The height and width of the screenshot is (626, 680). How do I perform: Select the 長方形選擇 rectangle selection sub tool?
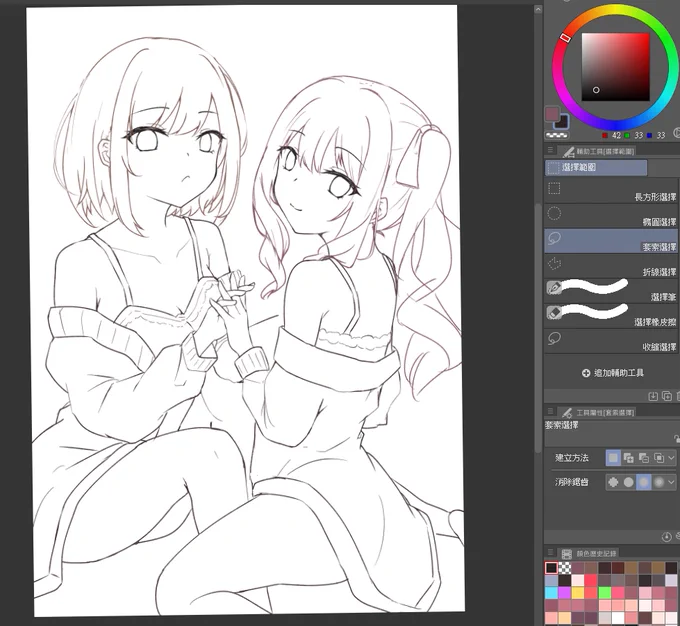611,190
